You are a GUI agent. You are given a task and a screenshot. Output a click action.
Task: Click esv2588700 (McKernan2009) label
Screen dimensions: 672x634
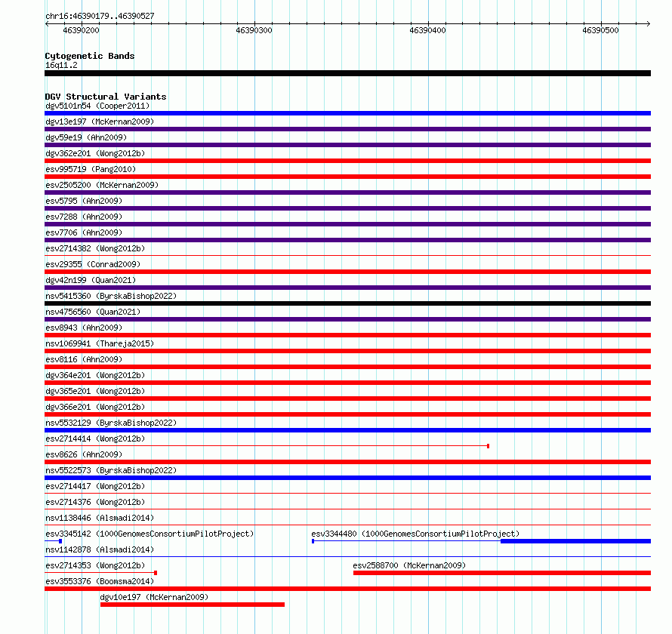409,565
